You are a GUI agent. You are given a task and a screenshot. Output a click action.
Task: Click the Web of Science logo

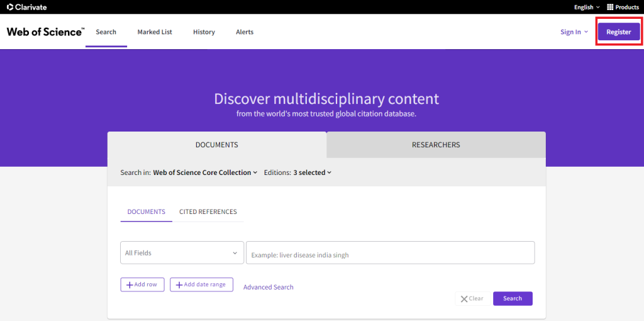[45, 31]
